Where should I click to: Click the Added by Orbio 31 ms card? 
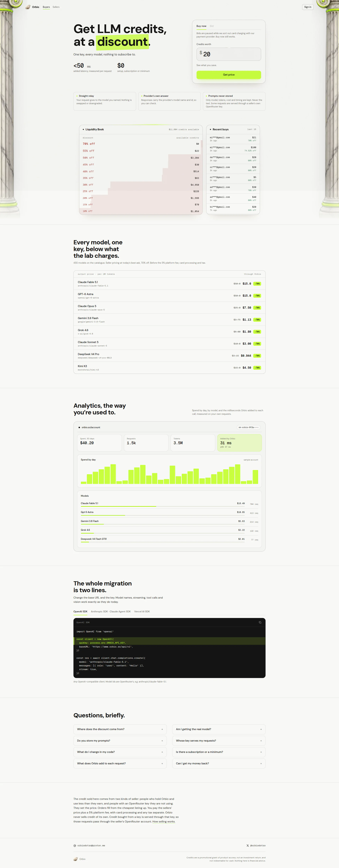click(x=240, y=442)
